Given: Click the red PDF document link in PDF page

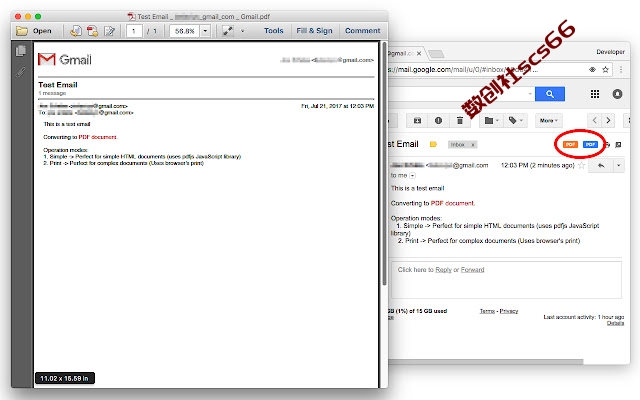Looking at the screenshot, I should (98, 137).
